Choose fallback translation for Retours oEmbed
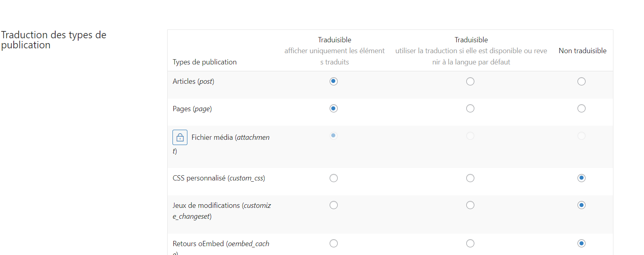 pyautogui.click(x=470, y=243)
